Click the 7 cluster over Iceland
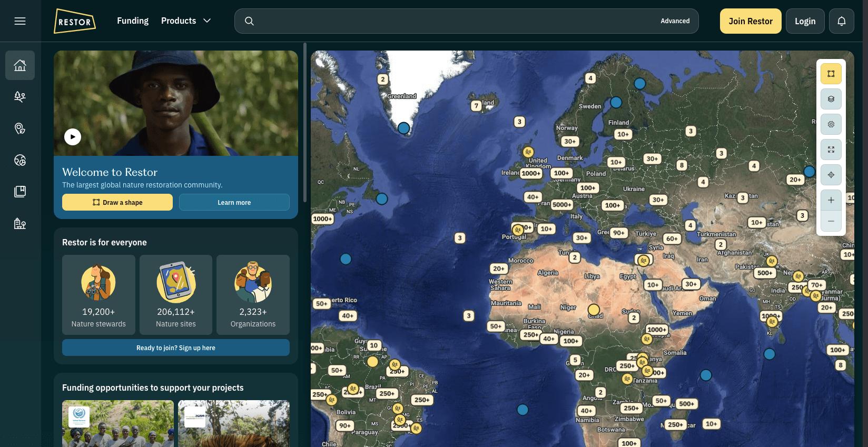868x447 pixels. coord(476,106)
